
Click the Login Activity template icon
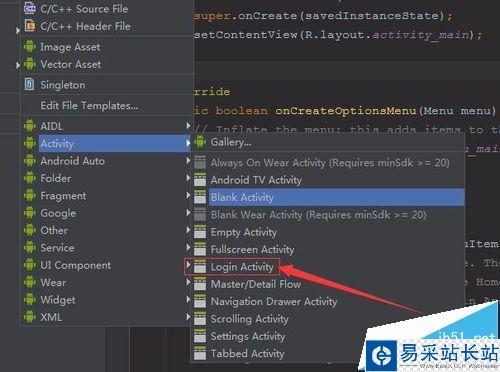200,267
